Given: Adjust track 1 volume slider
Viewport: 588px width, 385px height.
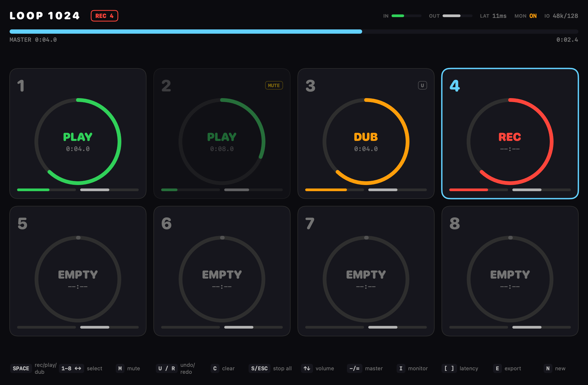Looking at the screenshot, I should pyautogui.click(x=109, y=190).
